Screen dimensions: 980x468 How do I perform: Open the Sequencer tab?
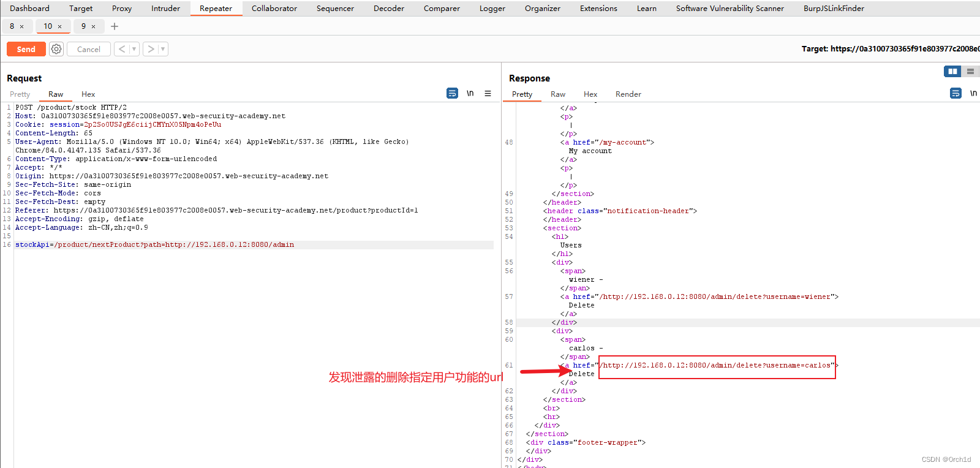pyautogui.click(x=335, y=8)
